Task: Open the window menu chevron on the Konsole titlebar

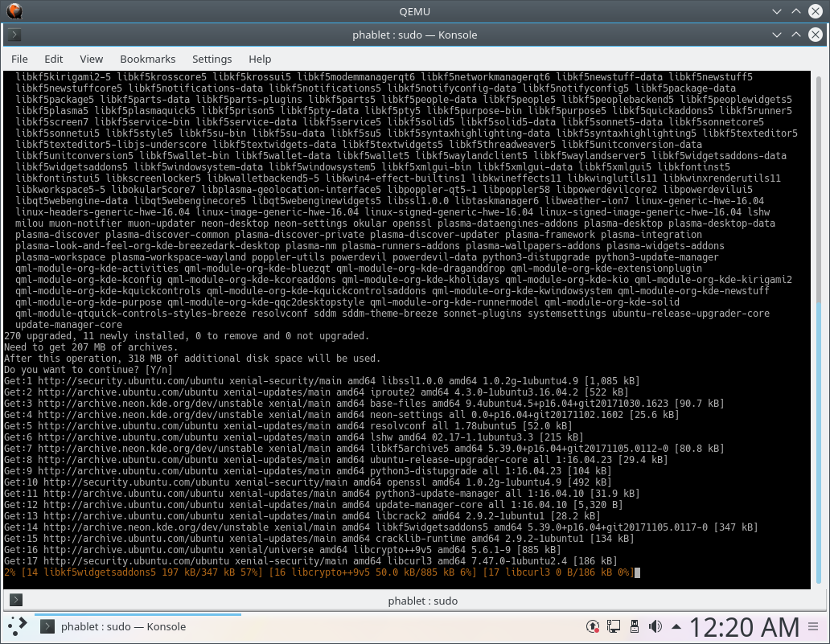Action: (775, 35)
